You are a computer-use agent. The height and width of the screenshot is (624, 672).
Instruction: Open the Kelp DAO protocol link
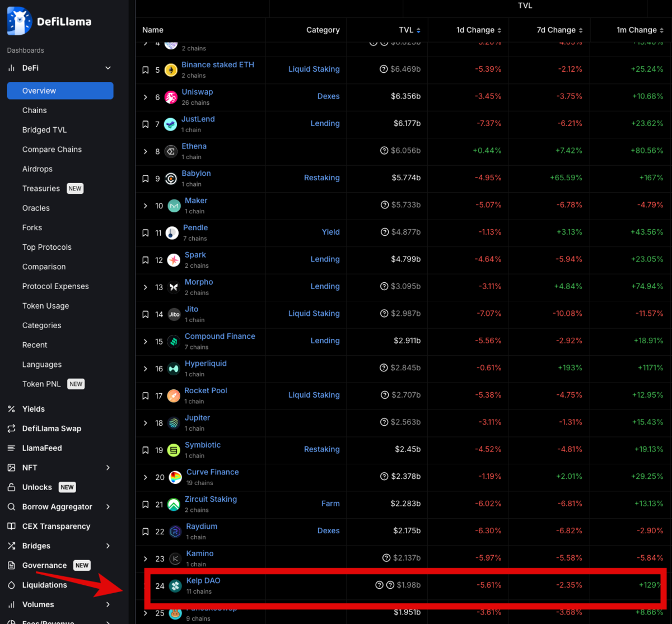pos(203,581)
